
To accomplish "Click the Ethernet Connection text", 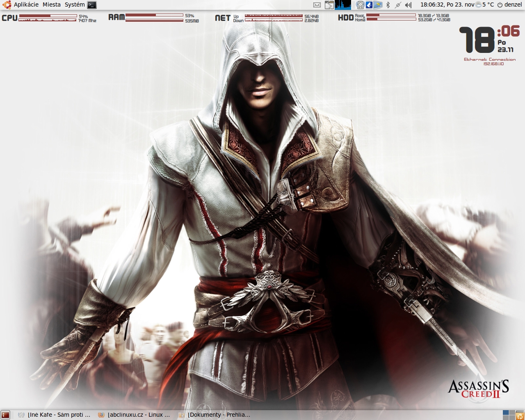I will 490,59.
